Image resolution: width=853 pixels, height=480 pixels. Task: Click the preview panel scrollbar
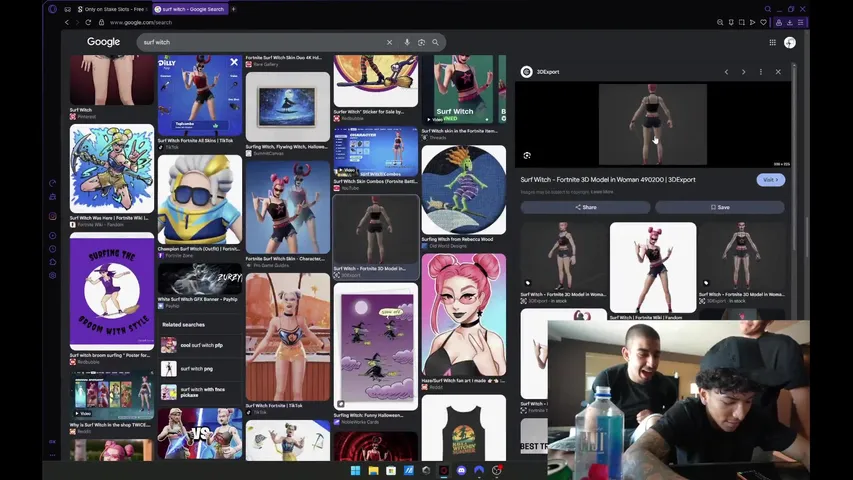coord(794,158)
